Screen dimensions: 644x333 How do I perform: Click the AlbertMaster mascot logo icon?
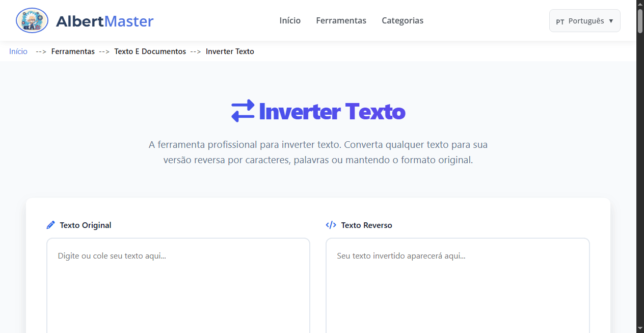tap(32, 20)
